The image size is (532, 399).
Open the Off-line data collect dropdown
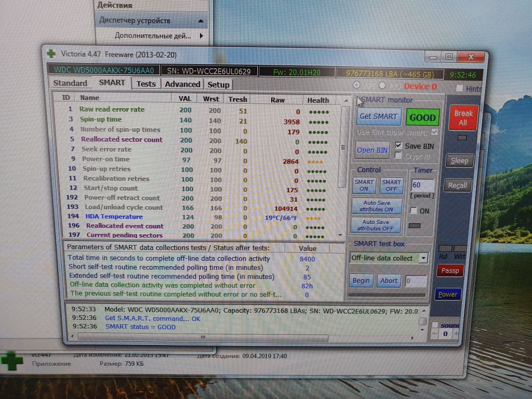[423, 258]
